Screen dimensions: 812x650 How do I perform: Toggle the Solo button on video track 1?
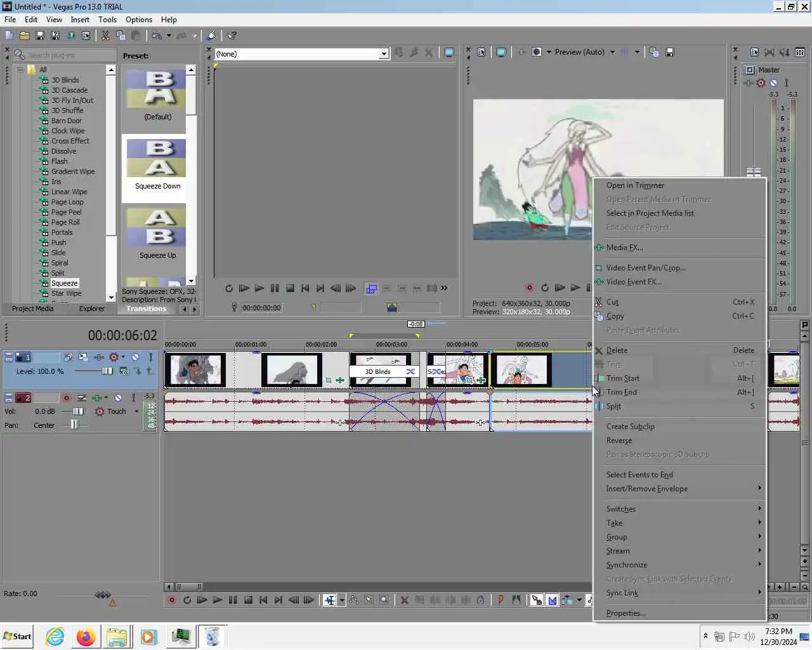[150, 357]
